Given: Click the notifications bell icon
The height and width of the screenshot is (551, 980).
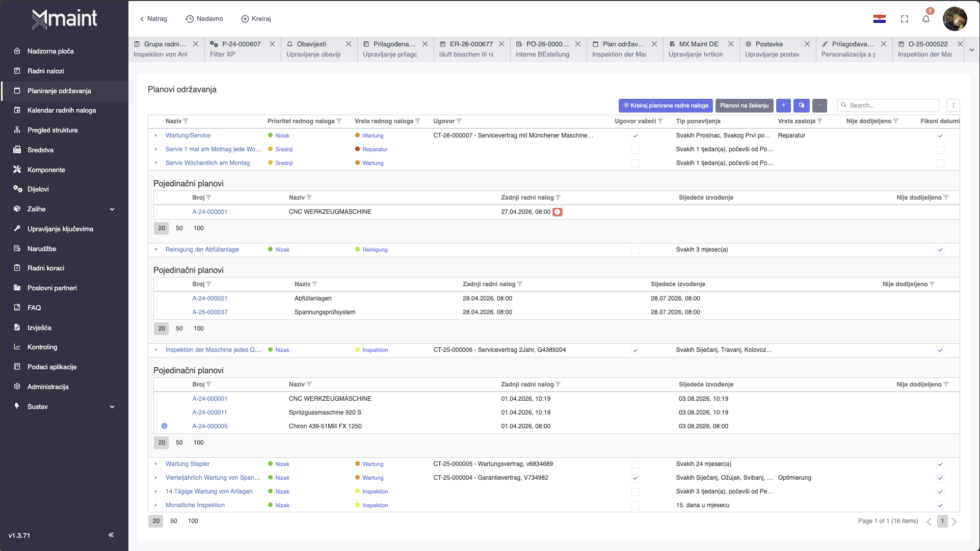Looking at the screenshot, I should [x=925, y=19].
